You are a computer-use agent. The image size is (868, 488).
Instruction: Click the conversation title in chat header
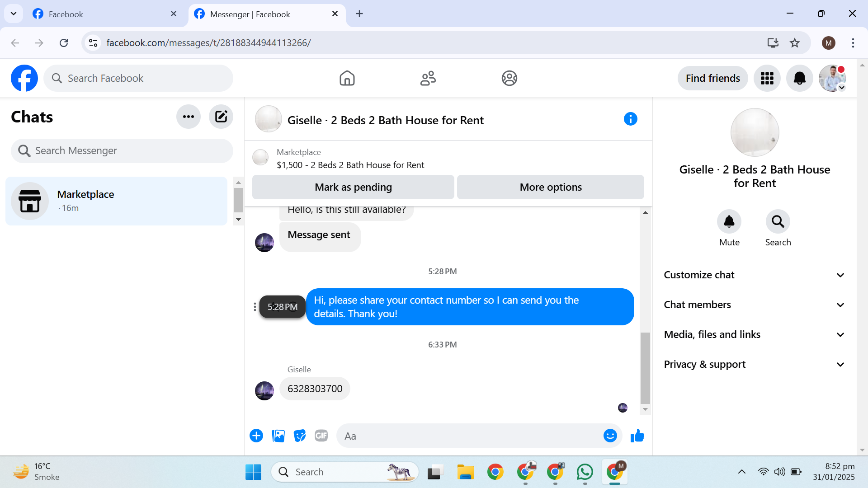click(386, 120)
